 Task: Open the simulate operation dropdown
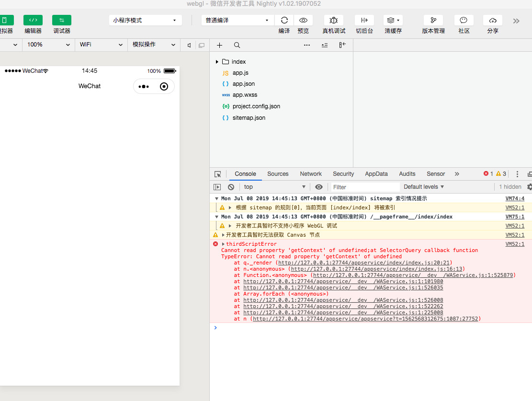[154, 45]
